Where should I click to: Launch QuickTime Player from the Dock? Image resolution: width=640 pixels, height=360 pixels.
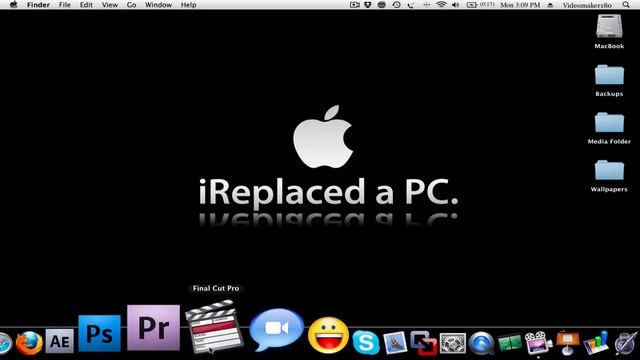[x=482, y=343]
